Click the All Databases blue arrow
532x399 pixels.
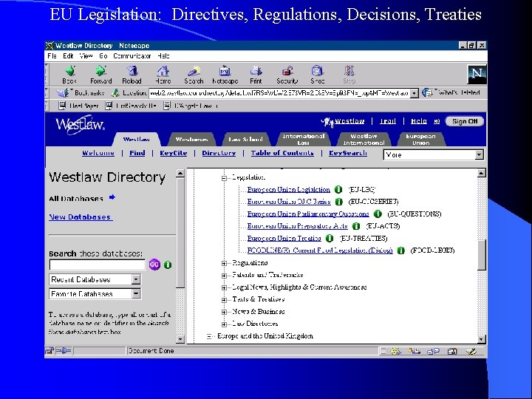[x=112, y=197]
